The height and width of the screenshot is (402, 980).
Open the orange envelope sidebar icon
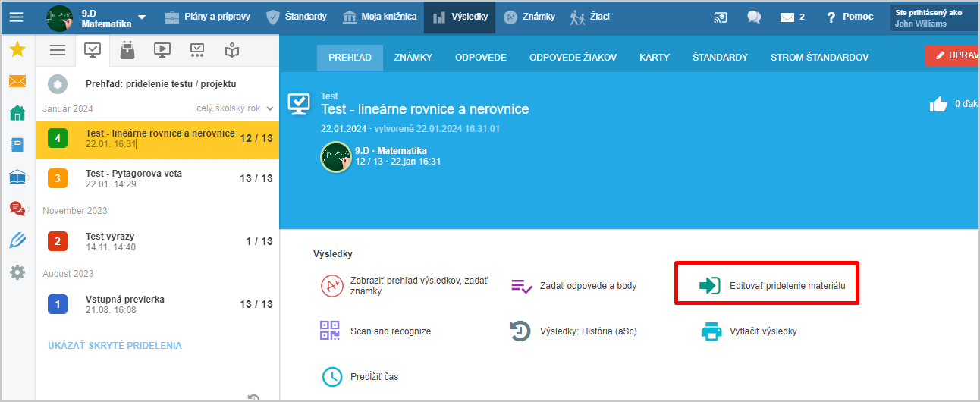(17, 81)
